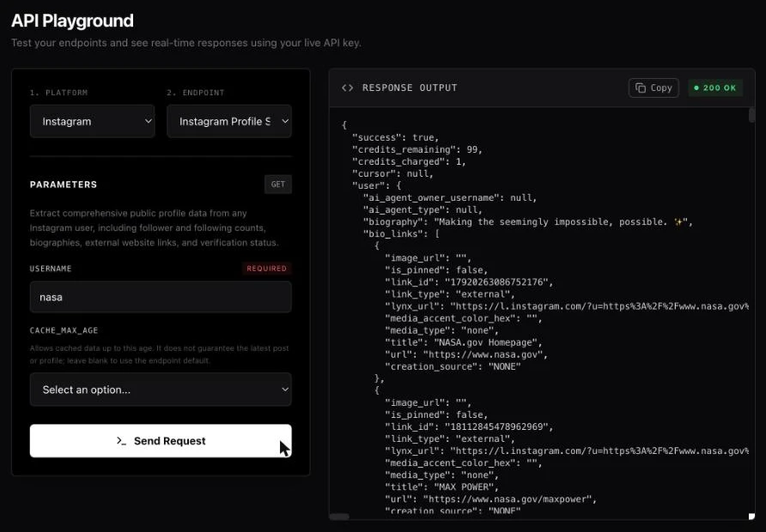
Task: Open the Platform dropdown showing Instagram
Action: [x=93, y=121]
